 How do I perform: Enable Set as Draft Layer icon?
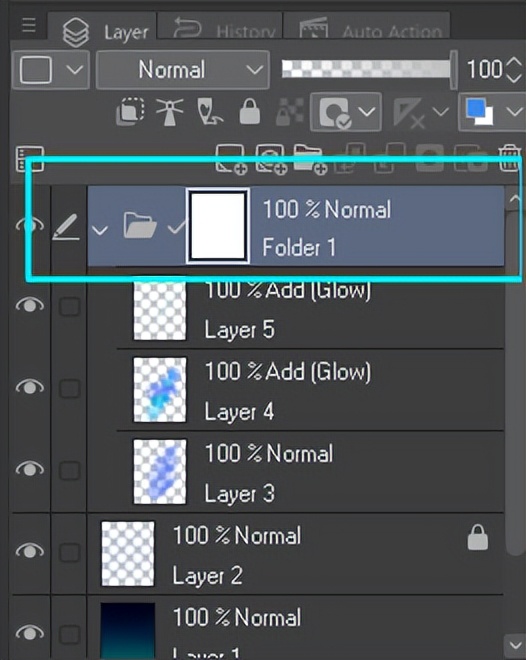pos(210,112)
